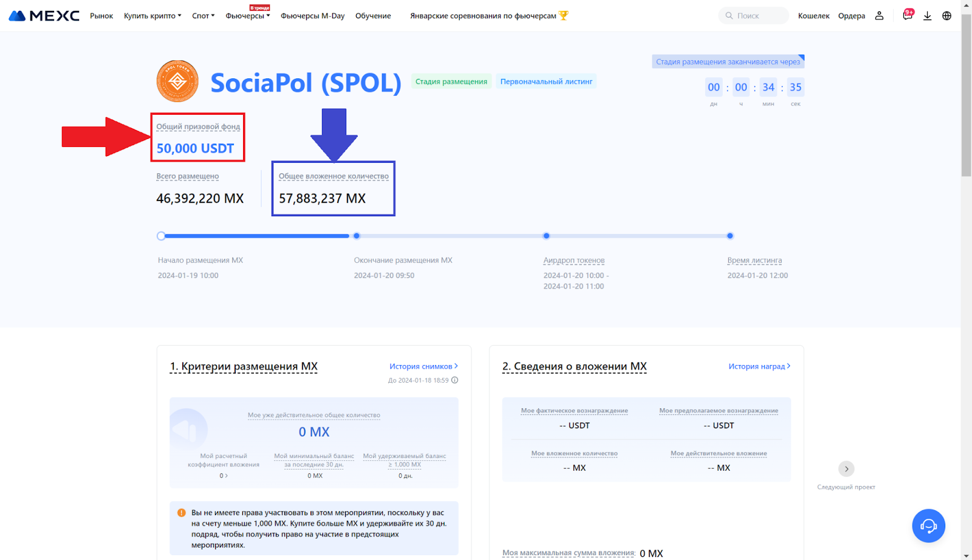Expand the Фьючерсы dropdown menu

pos(247,16)
